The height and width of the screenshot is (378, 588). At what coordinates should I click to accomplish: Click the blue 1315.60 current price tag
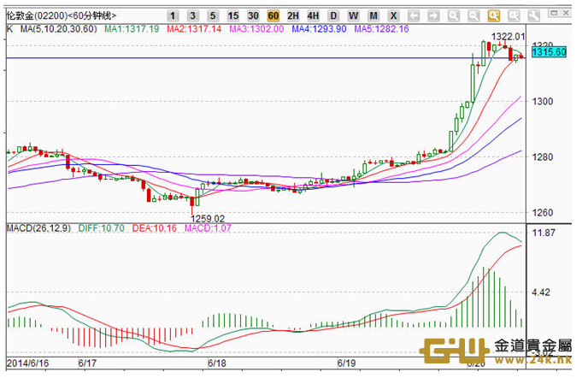pyautogui.click(x=550, y=52)
